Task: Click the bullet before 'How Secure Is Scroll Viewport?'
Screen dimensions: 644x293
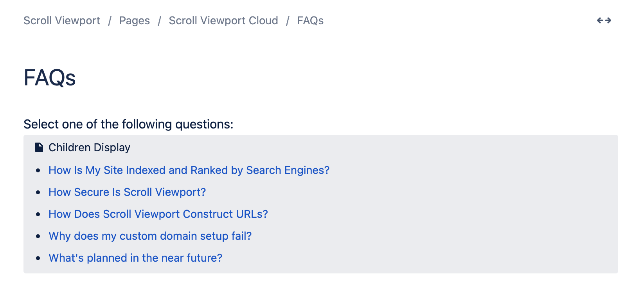Action: coord(38,192)
